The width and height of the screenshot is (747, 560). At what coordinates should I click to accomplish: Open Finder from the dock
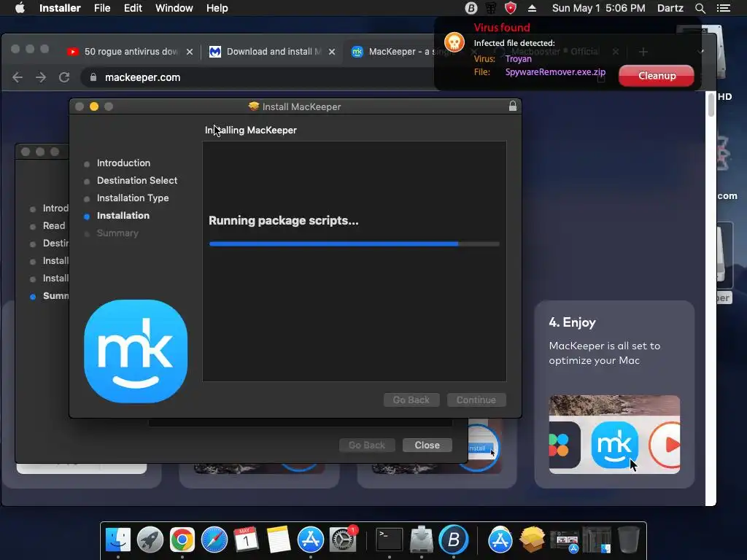(x=117, y=540)
